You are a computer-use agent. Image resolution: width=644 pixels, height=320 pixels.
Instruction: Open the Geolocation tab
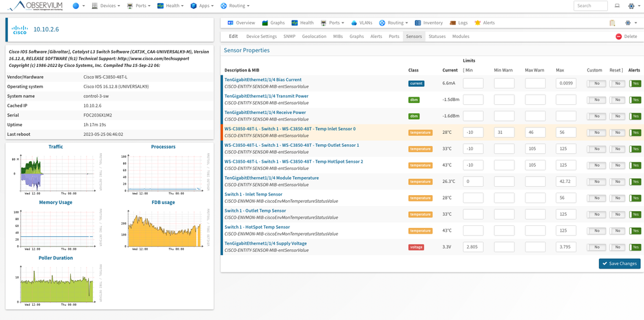[314, 37]
